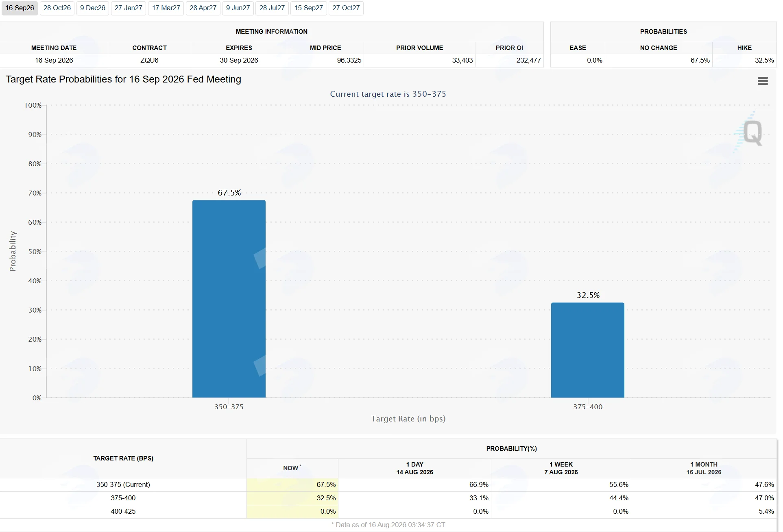Click the 1 MONTH 16 JUL 2026 header

[x=704, y=468]
